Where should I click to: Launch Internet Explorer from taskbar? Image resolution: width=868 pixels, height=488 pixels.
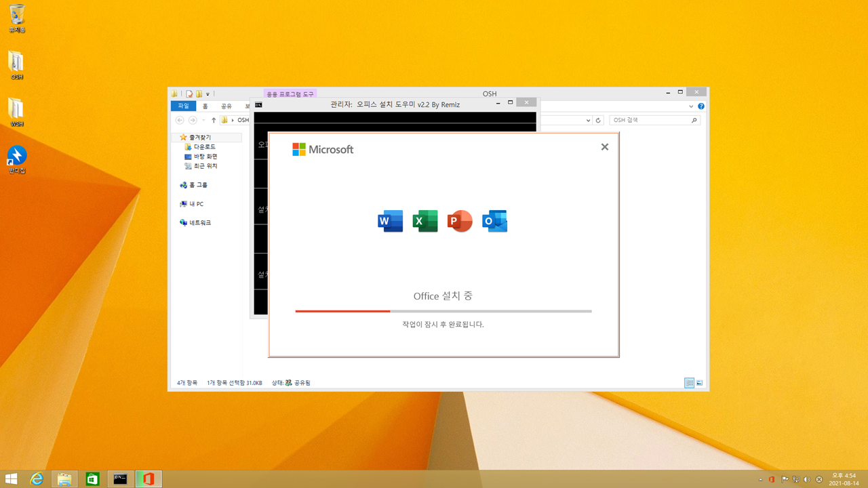pyautogui.click(x=37, y=479)
